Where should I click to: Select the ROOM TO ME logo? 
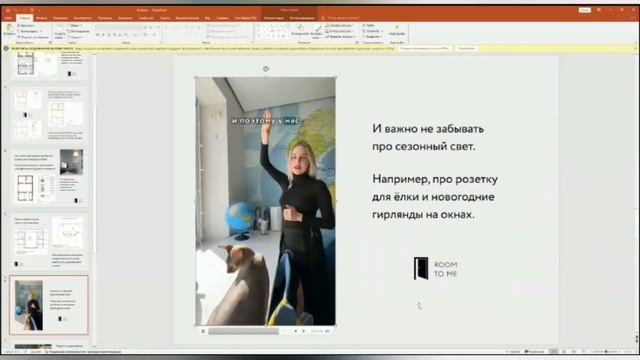(435, 269)
